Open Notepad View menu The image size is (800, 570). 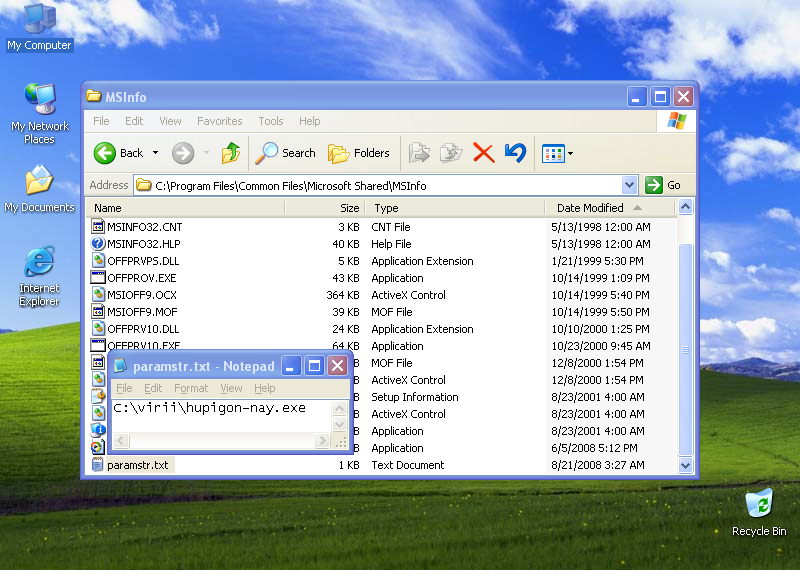pos(231,388)
